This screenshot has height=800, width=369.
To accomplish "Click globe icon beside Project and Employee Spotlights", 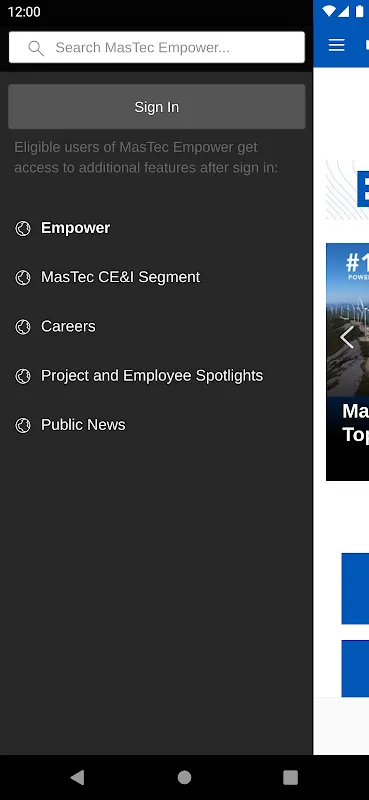I will [x=23, y=376].
